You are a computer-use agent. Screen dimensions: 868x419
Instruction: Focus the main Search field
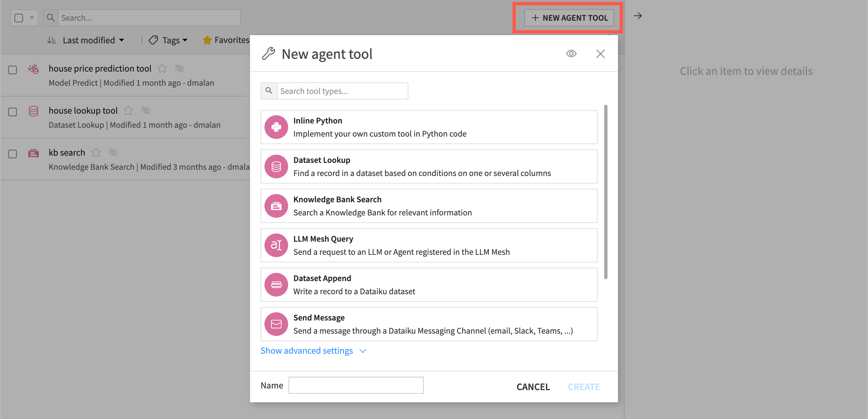click(149, 18)
